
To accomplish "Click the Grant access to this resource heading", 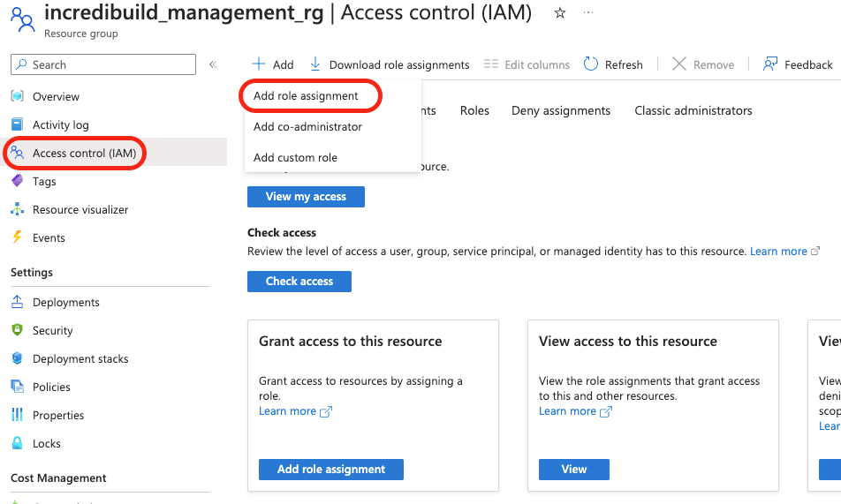I will click(350, 341).
